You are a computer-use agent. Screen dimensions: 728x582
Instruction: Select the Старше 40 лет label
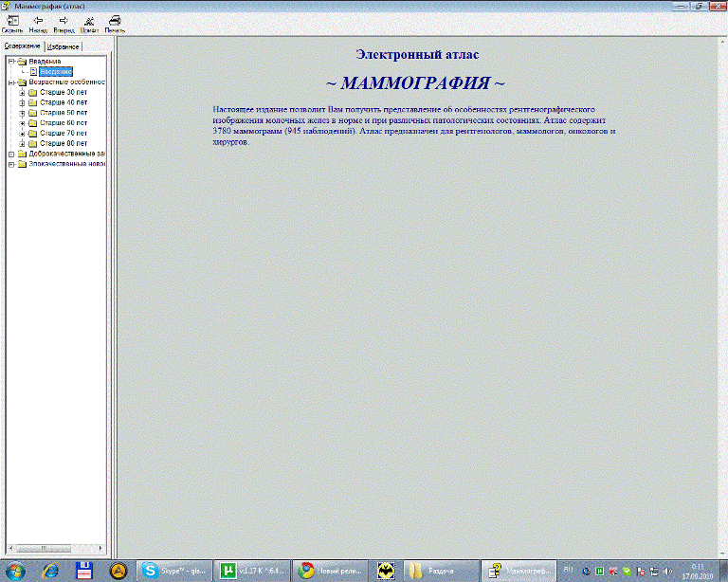click(x=64, y=102)
